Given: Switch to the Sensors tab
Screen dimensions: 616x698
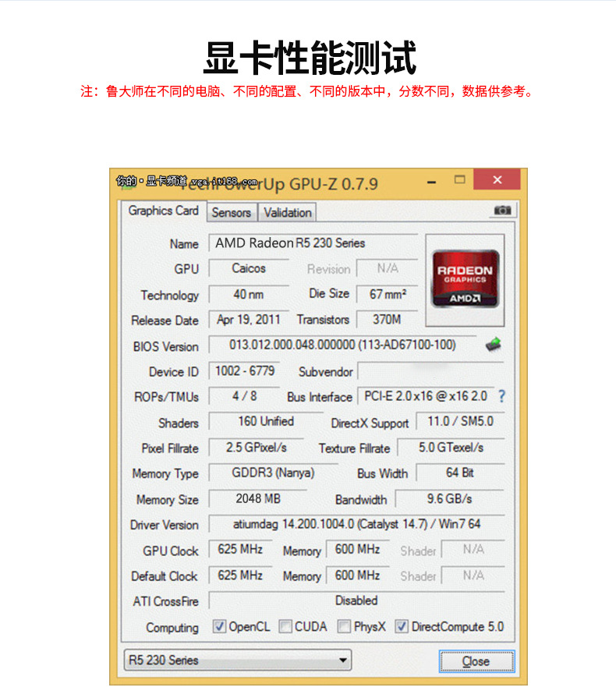Looking at the screenshot, I should [x=232, y=212].
